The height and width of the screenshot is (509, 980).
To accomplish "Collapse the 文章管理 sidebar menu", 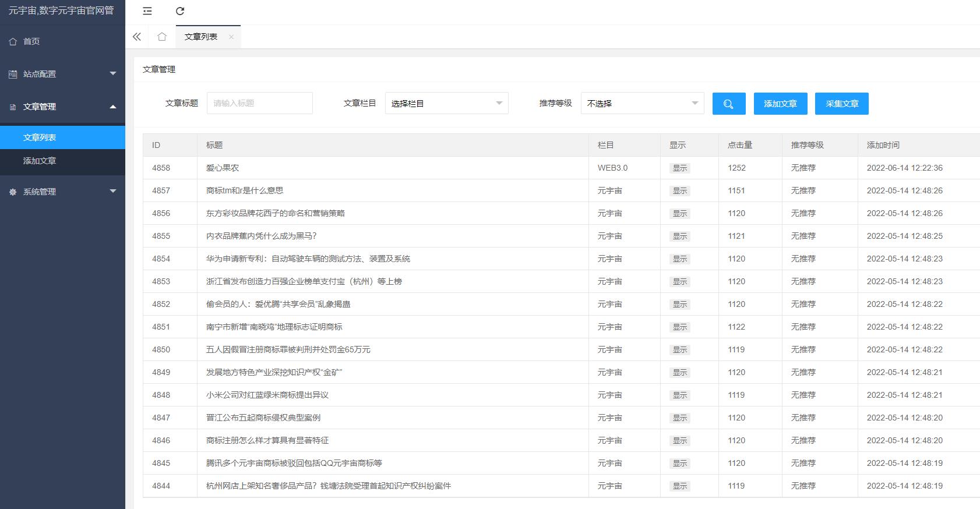I will click(62, 107).
